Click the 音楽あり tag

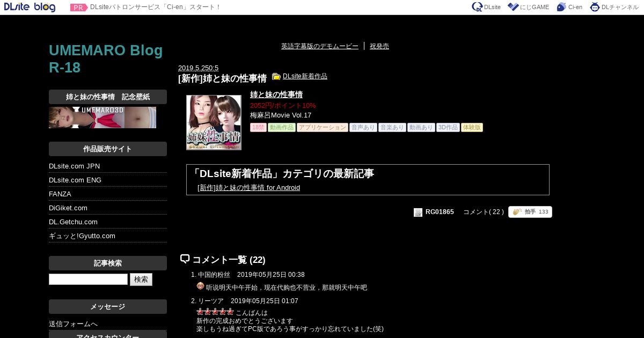pyautogui.click(x=392, y=128)
